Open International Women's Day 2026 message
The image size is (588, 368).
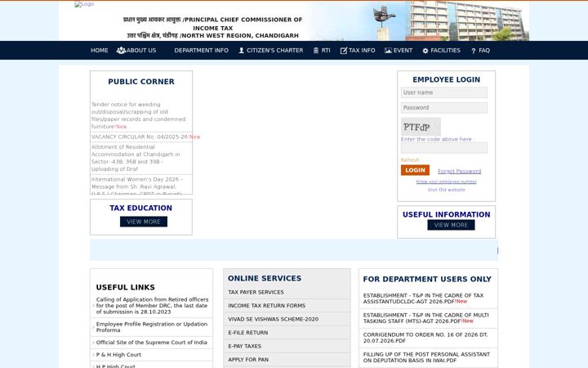click(x=137, y=186)
